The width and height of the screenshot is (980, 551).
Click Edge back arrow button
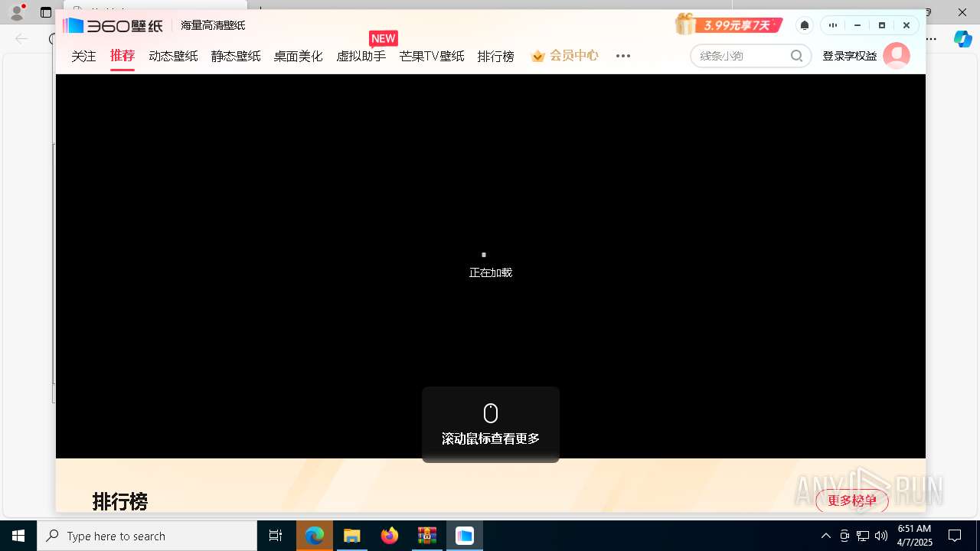(x=21, y=39)
